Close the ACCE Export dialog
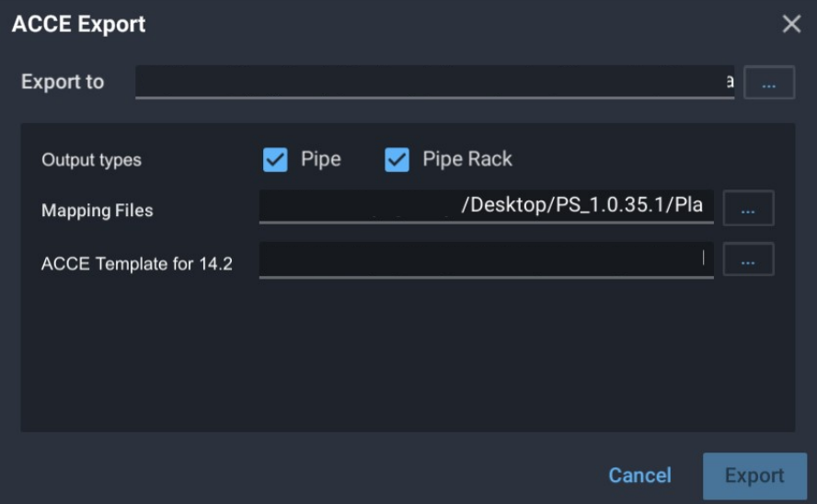This screenshot has width=817, height=504. 791,24
